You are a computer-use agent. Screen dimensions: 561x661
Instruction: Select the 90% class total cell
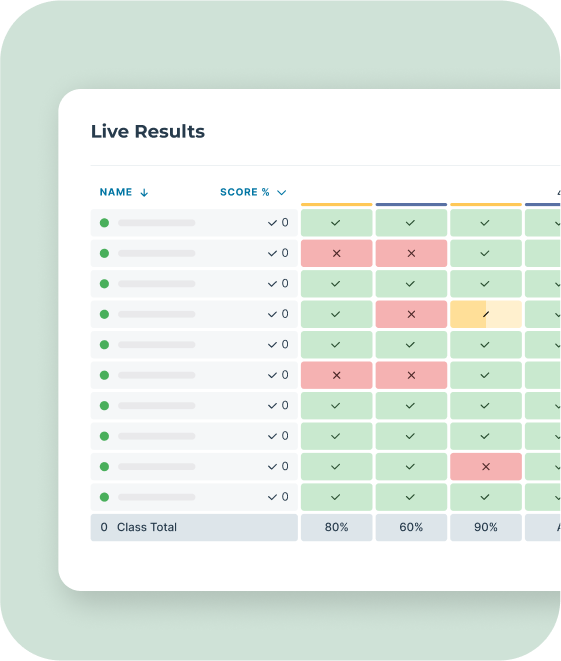coord(486,527)
